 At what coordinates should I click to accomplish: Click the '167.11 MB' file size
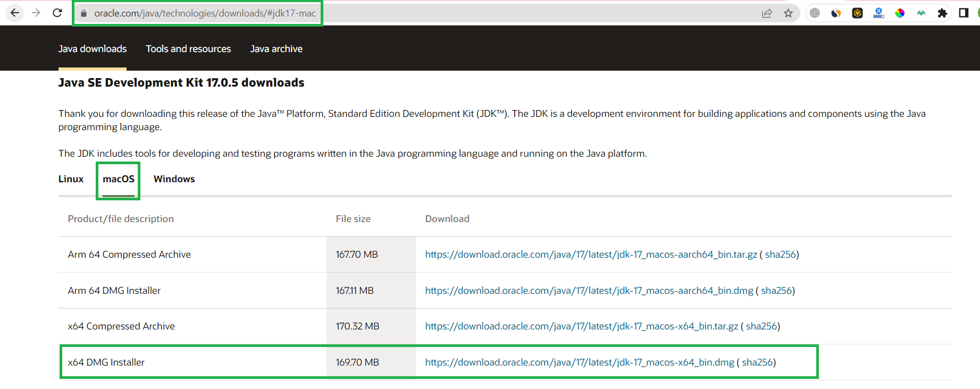coord(355,291)
